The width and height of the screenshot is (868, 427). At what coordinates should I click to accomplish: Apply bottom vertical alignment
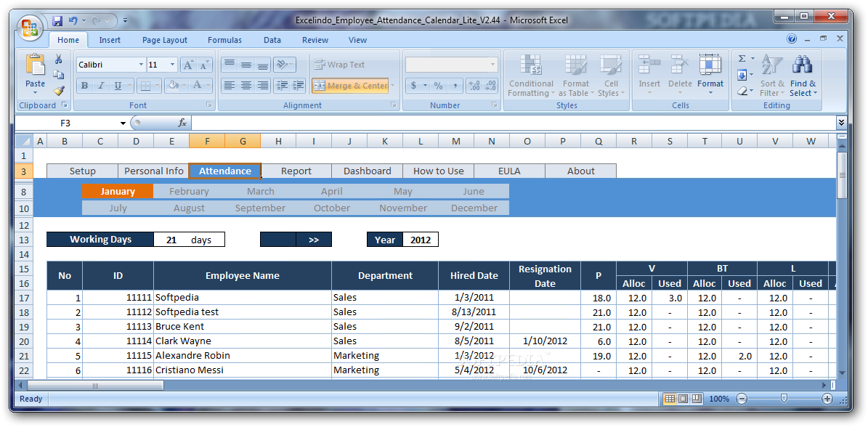click(262, 65)
